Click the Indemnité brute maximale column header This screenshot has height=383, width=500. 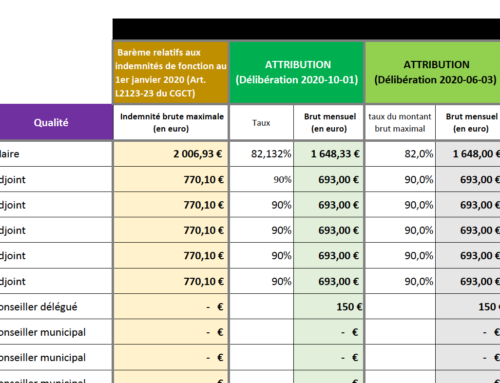[x=171, y=122]
